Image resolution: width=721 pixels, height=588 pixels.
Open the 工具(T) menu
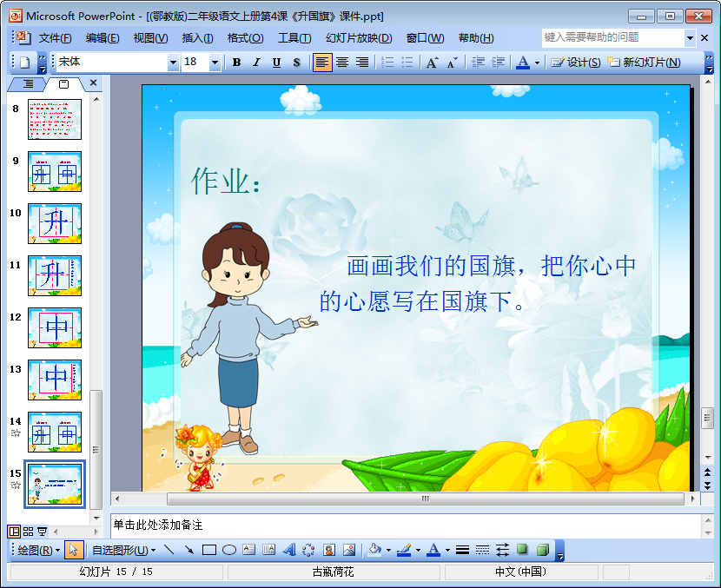tap(294, 38)
